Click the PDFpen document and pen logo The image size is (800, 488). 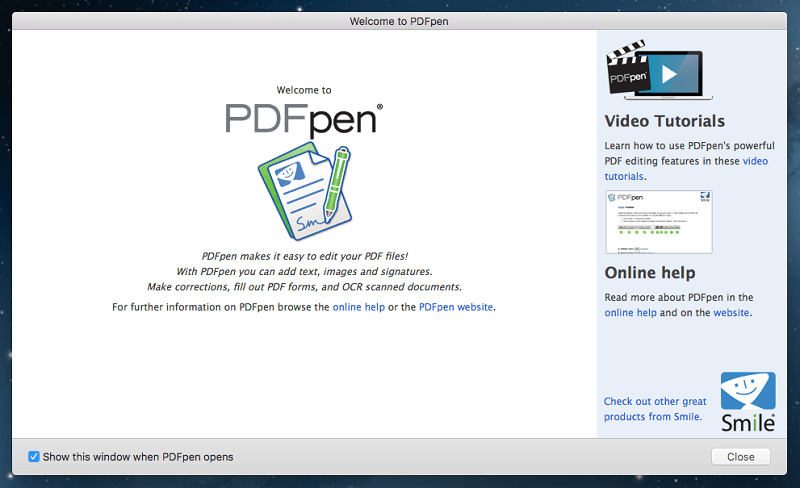click(x=305, y=191)
